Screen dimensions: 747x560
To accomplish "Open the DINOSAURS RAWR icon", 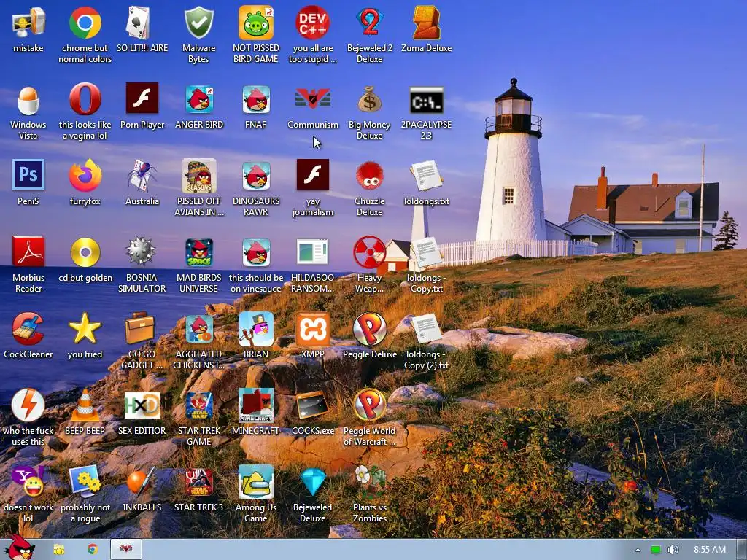I will [x=256, y=176].
